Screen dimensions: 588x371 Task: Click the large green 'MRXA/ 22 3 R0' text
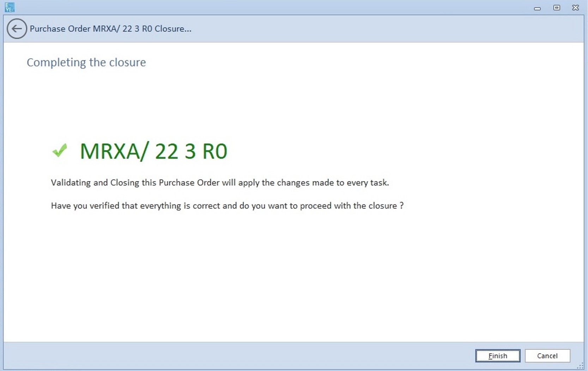tap(153, 151)
